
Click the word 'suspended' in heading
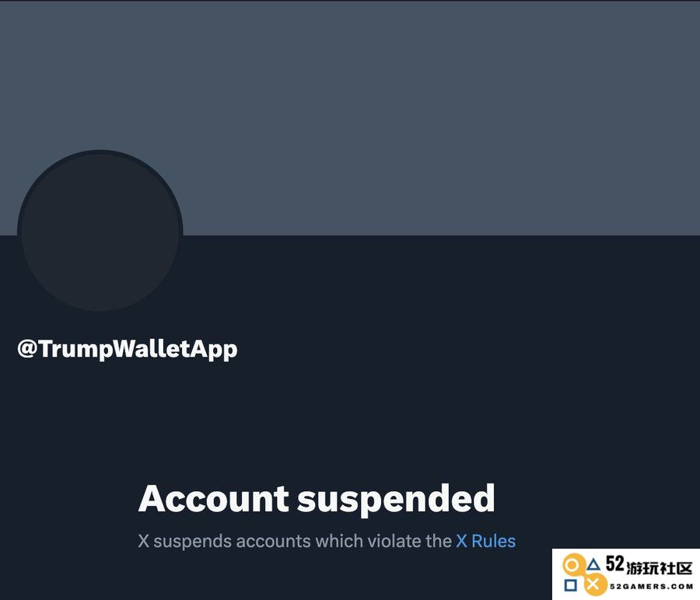coord(396,500)
